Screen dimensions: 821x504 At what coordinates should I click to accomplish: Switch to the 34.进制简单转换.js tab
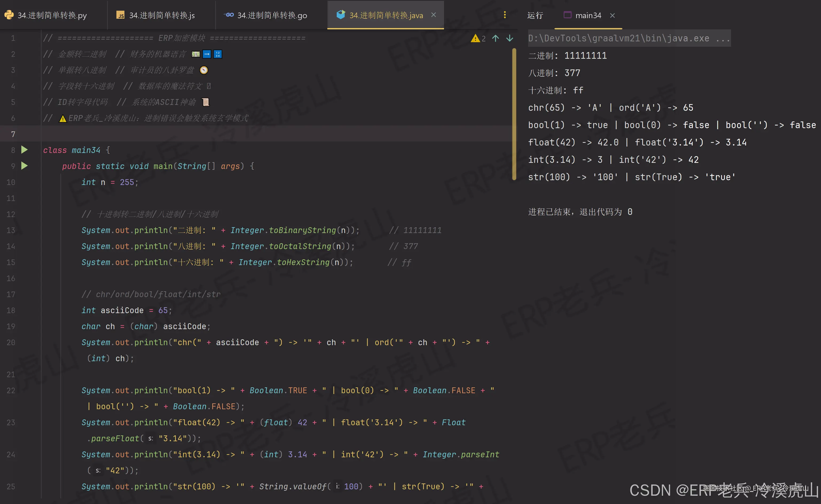point(162,15)
